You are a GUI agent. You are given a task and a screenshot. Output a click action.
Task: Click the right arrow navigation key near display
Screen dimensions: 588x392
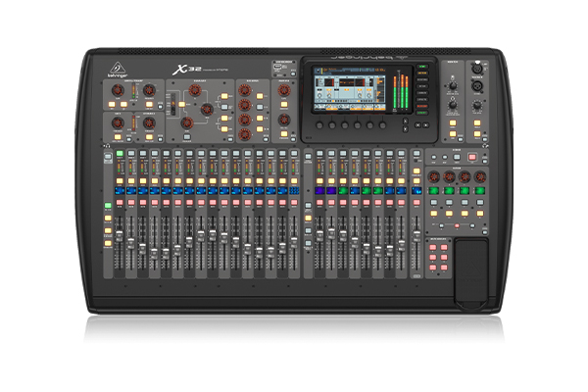click(x=426, y=124)
